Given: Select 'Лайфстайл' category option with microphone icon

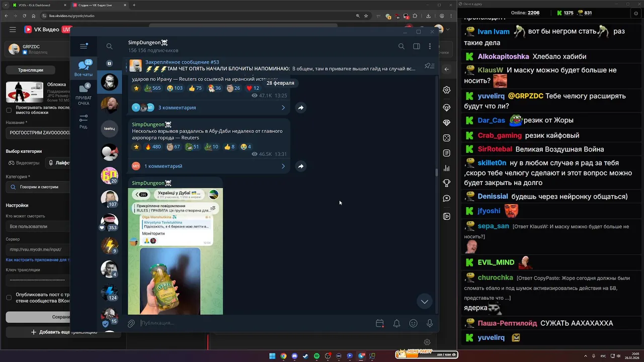Looking at the screenshot, I should coord(59,163).
